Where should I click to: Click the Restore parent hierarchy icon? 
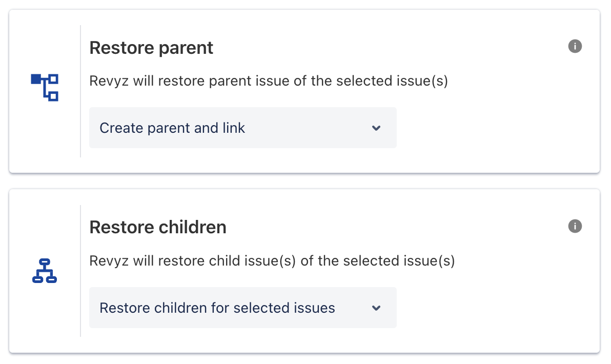tap(45, 88)
